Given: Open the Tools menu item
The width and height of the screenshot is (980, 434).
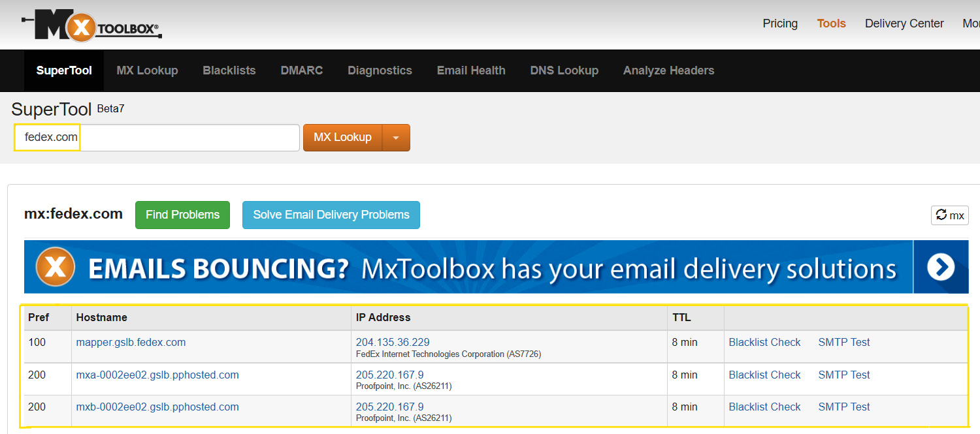Looking at the screenshot, I should [831, 23].
